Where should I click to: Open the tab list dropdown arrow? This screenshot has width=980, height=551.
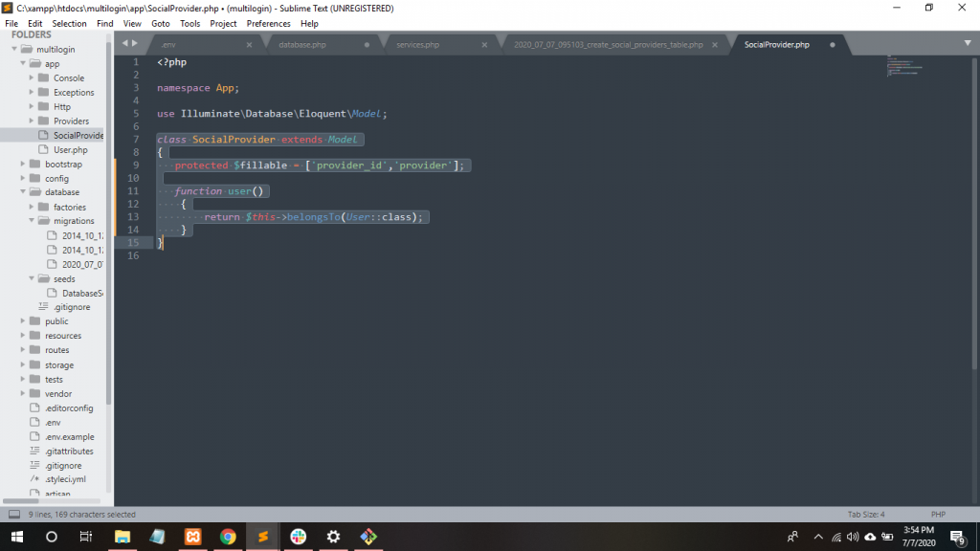[968, 43]
